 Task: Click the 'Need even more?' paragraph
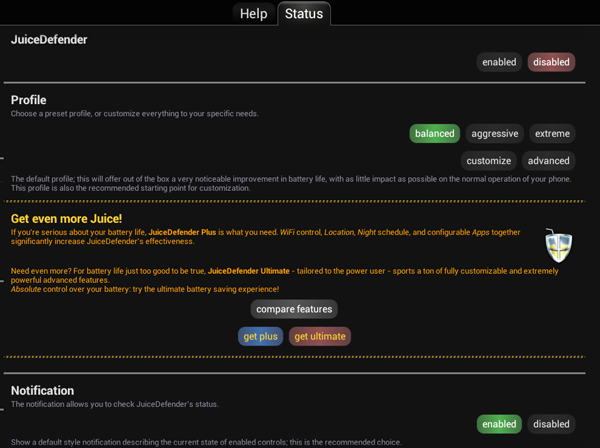pyautogui.click(x=285, y=275)
